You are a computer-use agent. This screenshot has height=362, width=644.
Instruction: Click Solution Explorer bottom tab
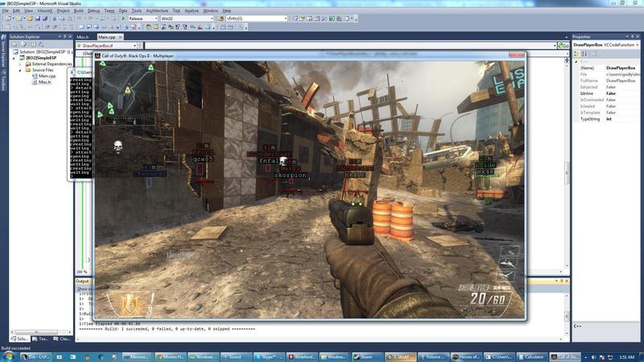click(19, 339)
